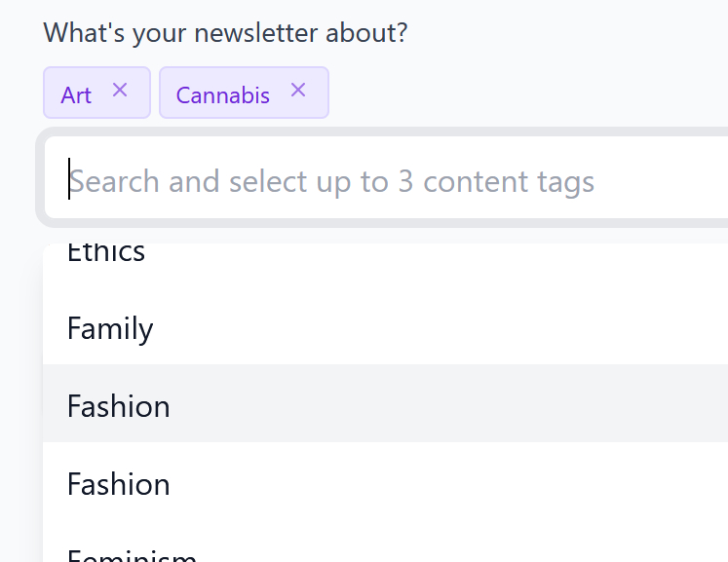
Task: Click the "What's your newsletter about?" label
Action: 225,33
